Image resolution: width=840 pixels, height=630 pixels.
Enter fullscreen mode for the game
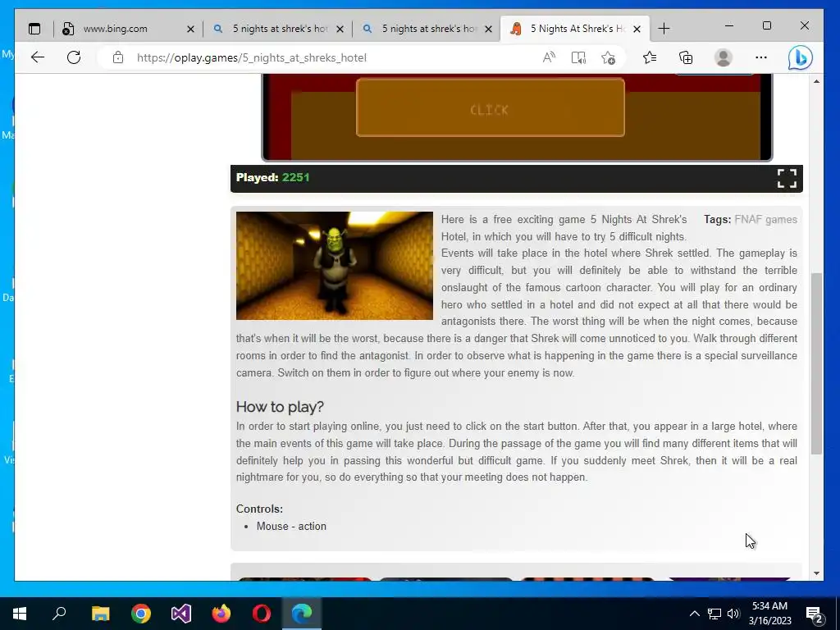pos(787,178)
